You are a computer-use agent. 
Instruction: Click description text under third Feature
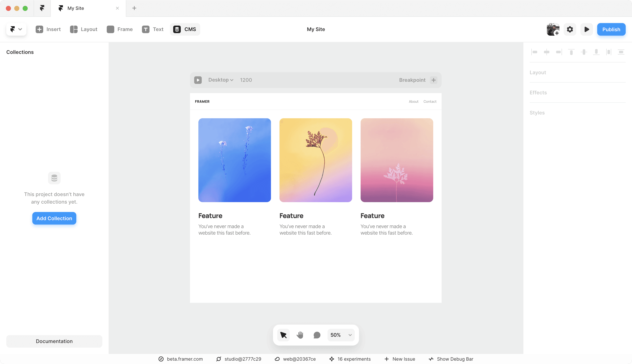click(x=386, y=230)
